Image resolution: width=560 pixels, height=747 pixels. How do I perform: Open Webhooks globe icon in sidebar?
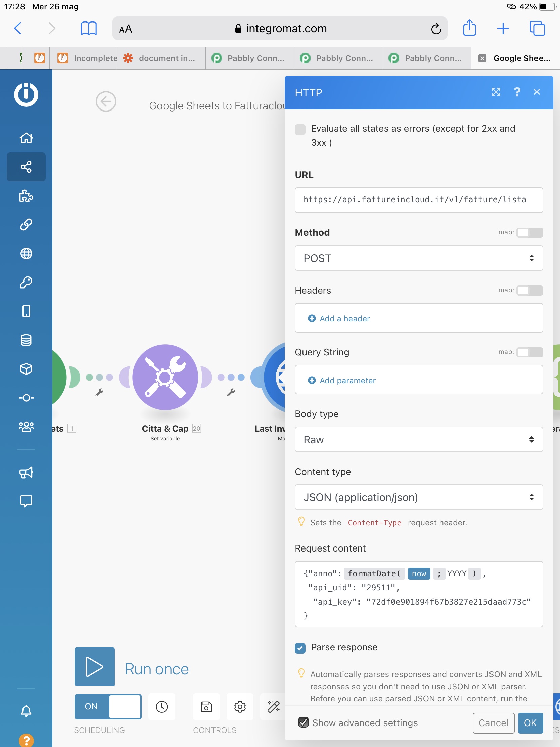[26, 254]
